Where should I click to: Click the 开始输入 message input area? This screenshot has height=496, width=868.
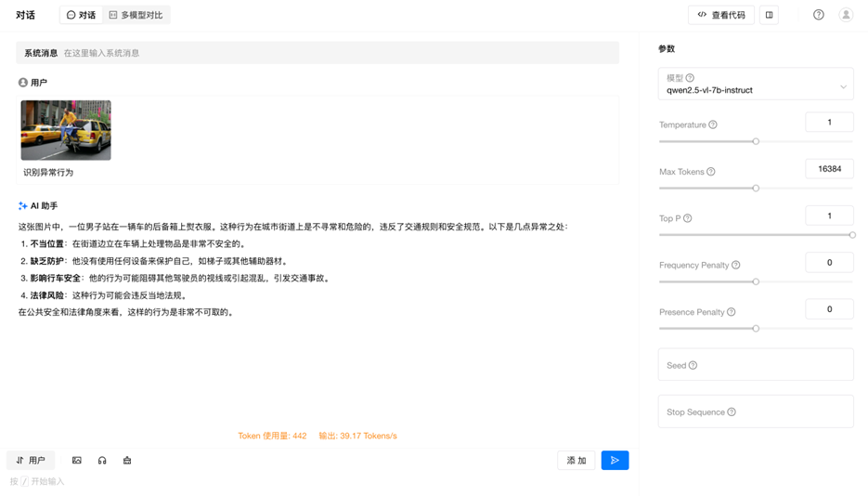(318, 482)
